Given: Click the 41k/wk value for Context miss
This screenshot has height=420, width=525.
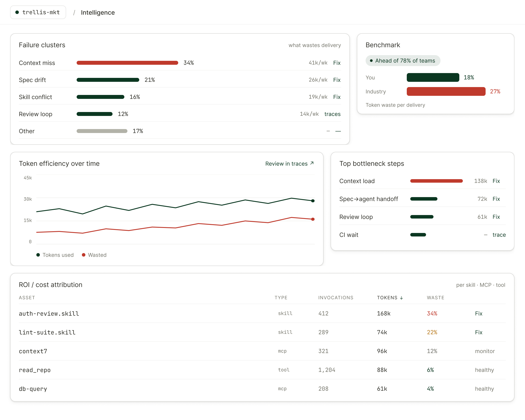Looking at the screenshot, I should click(x=318, y=63).
